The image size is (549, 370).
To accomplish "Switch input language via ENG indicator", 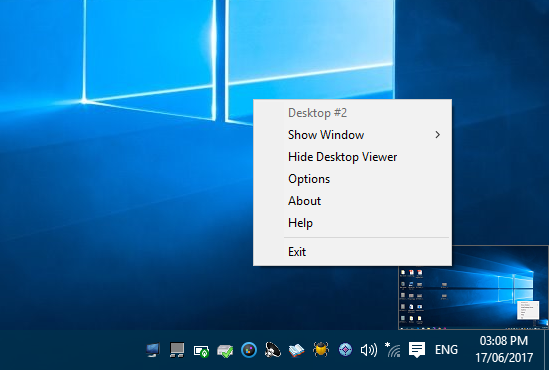I will coord(446,350).
